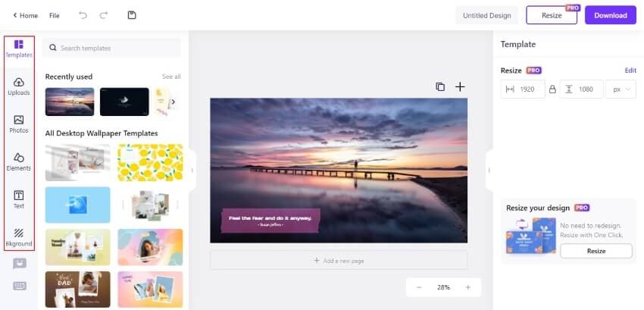The image size is (644, 310).
Task: Open the File menu
Action: 55,16
